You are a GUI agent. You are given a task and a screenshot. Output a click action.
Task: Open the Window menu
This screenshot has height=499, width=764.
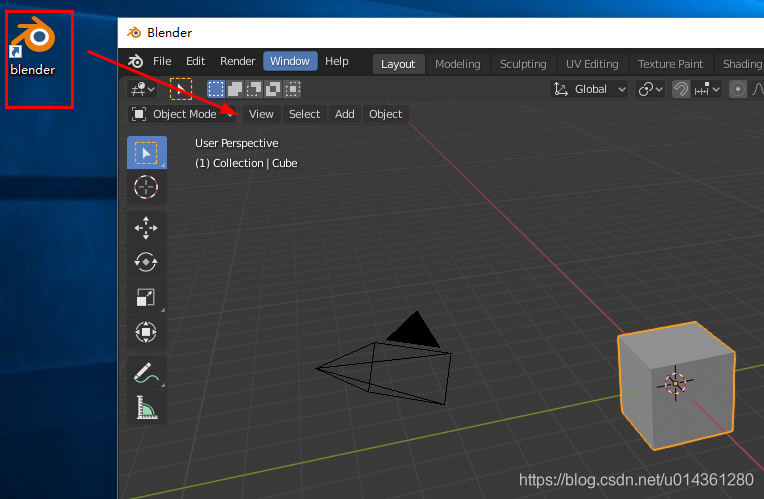[290, 61]
